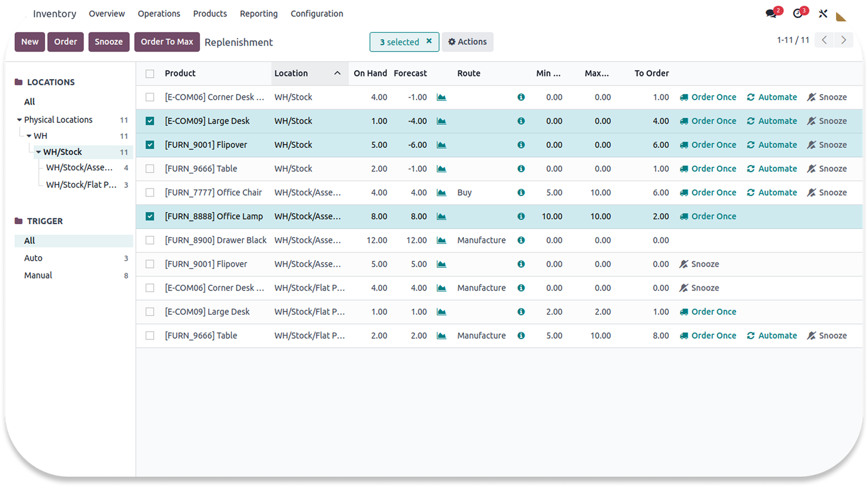Open forecast graph icon for Large Desk WH/Stock

tap(442, 121)
